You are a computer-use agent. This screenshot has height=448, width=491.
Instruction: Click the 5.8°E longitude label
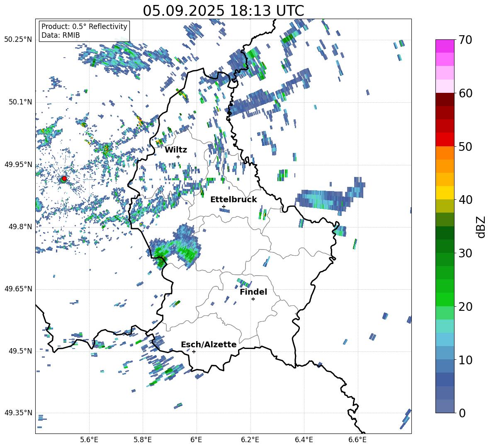click(143, 440)
